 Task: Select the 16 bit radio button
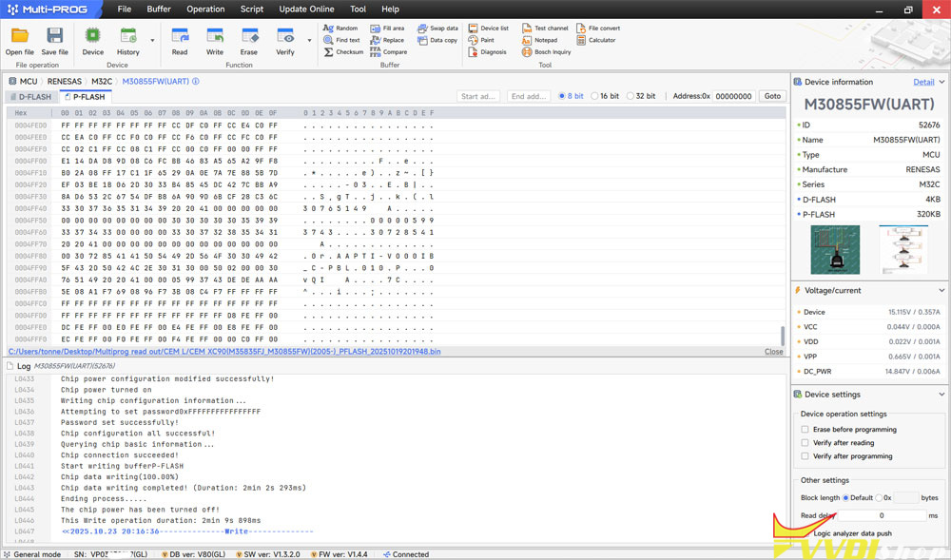point(595,96)
